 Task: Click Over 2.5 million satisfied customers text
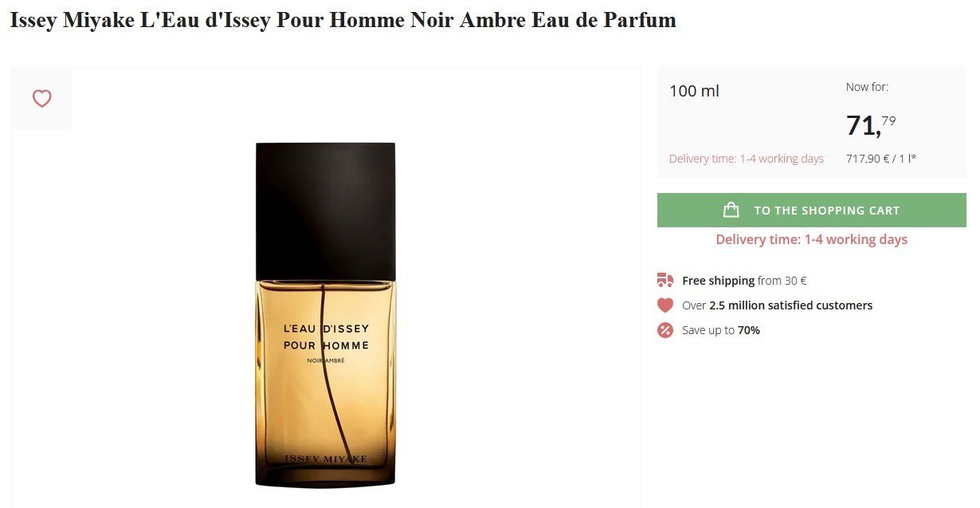777,305
